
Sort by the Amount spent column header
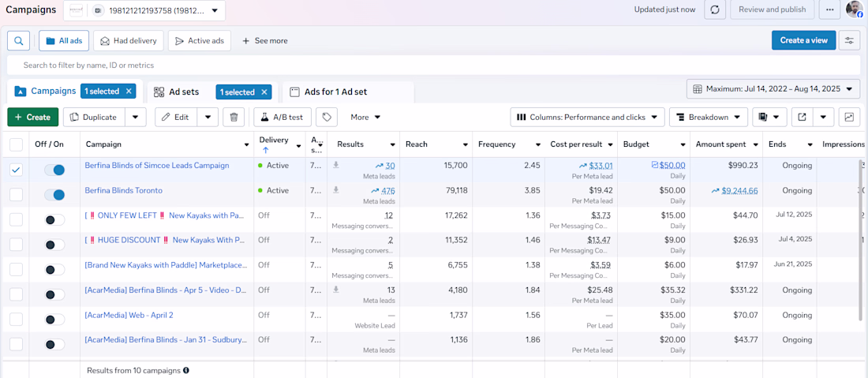point(720,144)
